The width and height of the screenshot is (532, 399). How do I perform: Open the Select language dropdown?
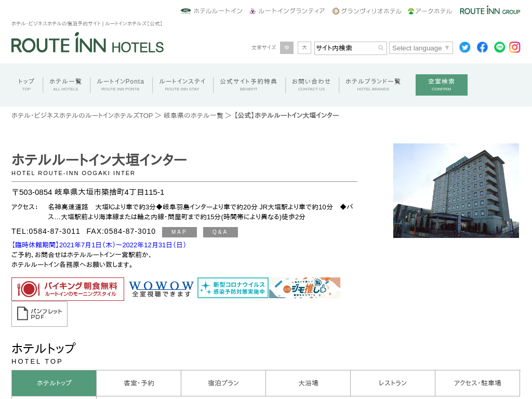421,48
